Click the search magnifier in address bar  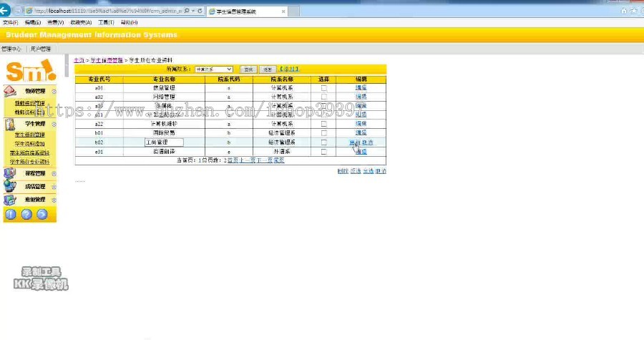tap(187, 11)
